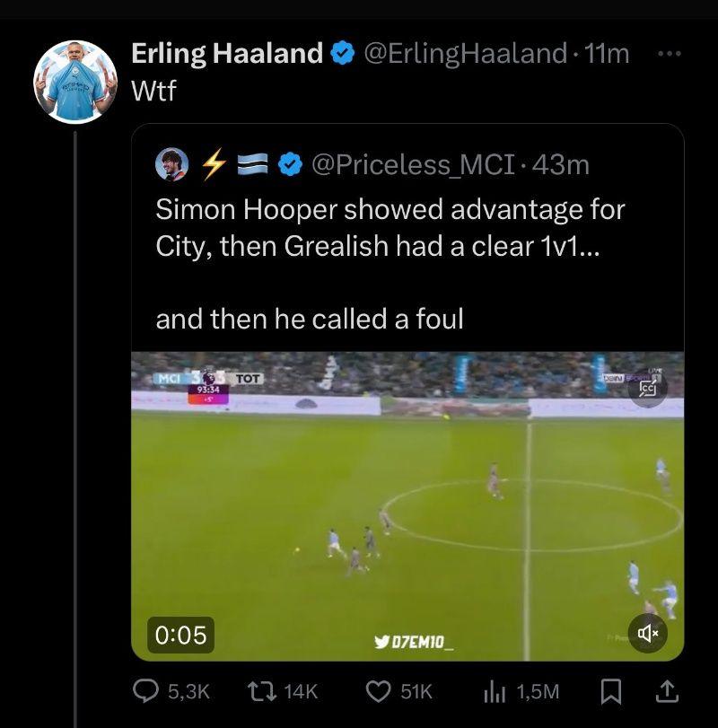Open quoted user's small avatar
Screen dimensions: 718x728
coord(171,164)
